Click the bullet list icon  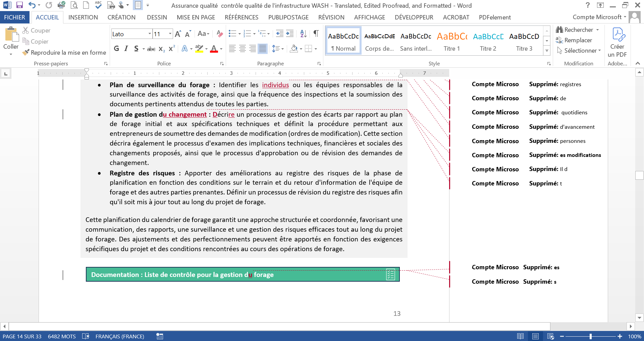point(232,34)
